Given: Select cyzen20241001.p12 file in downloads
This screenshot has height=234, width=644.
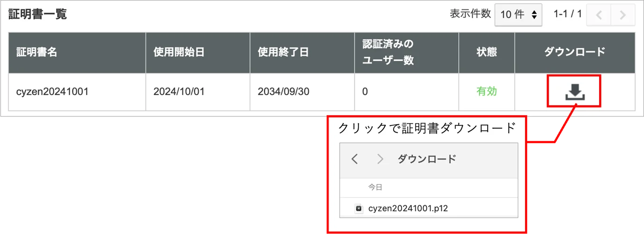Looking at the screenshot, I should pos(429,208).
